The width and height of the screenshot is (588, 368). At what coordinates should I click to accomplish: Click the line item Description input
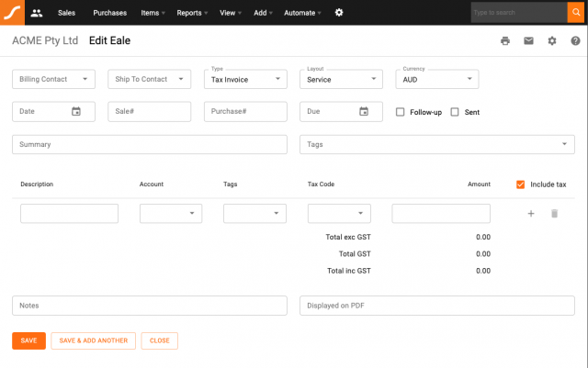[x=70, y=214]
